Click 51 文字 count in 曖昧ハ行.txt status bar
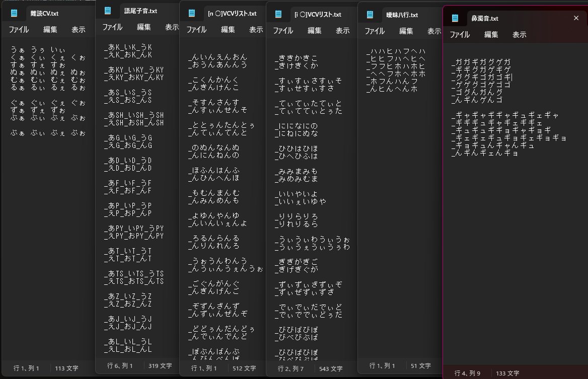The height and width of the screenshot is (379, 588). 421,366
